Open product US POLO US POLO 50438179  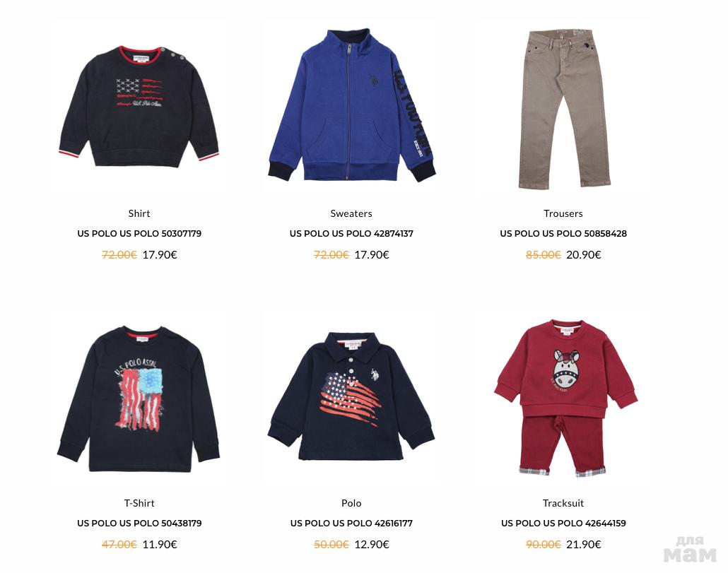pyautogui.click(x=139, y=523)
